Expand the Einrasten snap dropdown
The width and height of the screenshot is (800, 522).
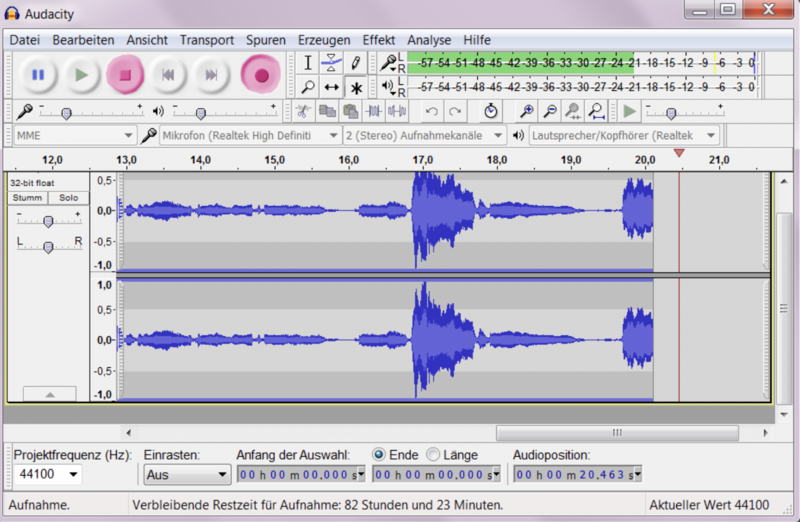[187, 475]
